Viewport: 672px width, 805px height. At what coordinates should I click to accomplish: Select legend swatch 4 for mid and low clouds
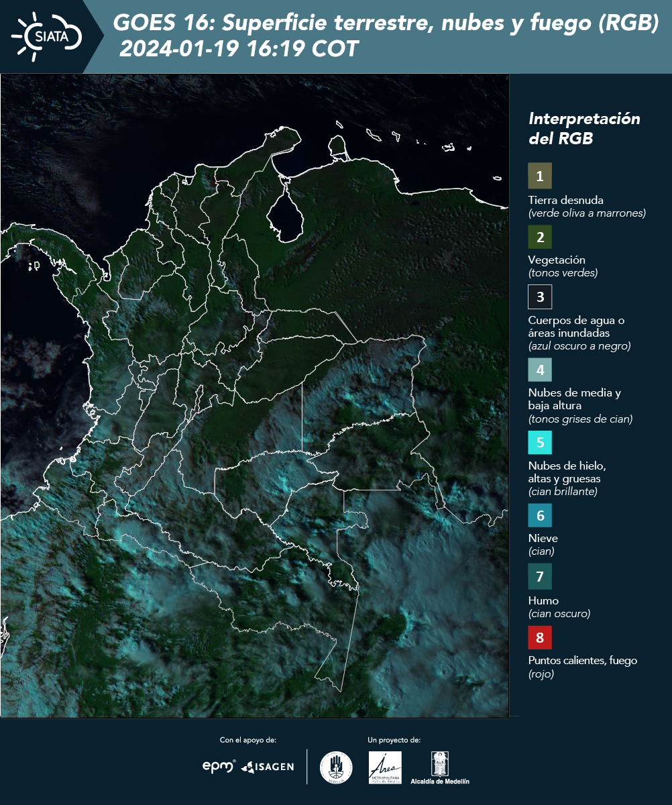[540, 369]
